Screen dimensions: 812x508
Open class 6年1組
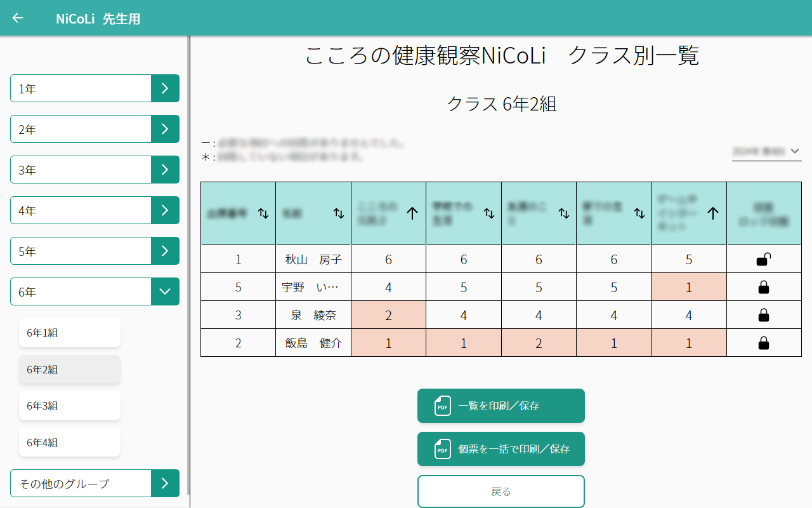coord(70,333)
